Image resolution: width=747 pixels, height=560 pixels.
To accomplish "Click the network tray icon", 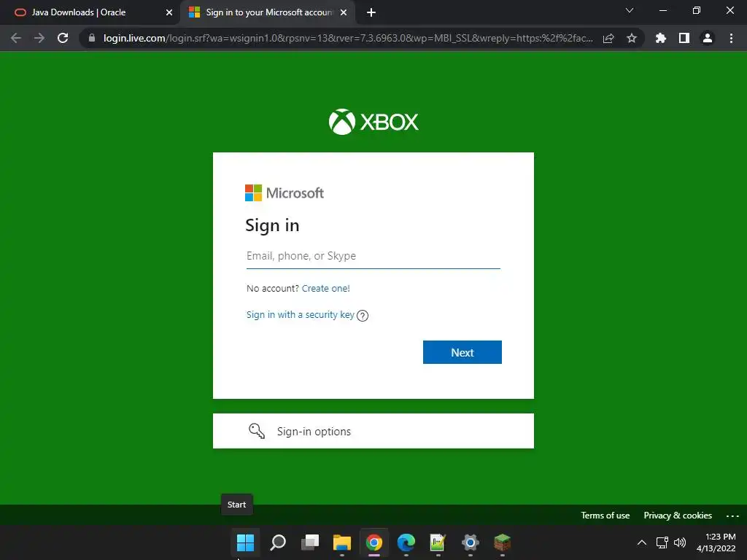I will 662,542.
